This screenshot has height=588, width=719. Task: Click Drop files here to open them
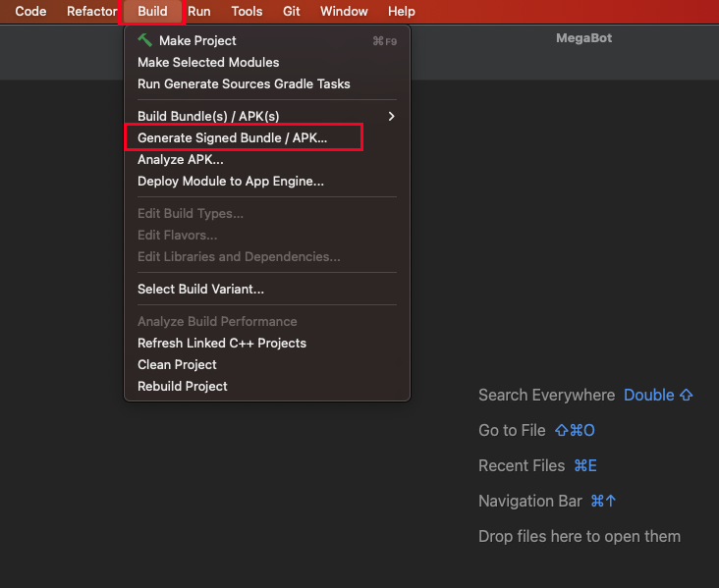(580, 536)
